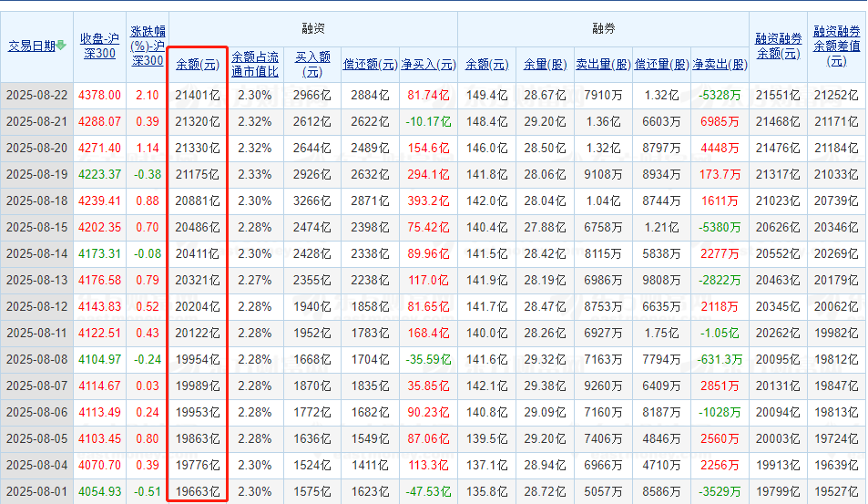Click securities lending balance 149.4亿
Screen dimensions: 868x504
487,96
